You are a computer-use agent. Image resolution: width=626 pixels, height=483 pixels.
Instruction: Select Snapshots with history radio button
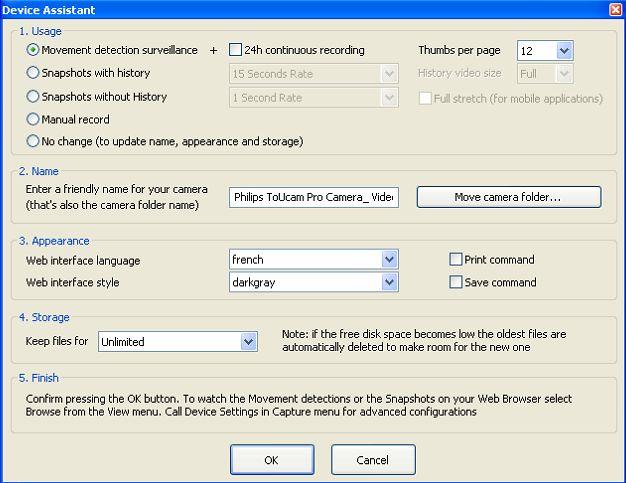click(34, 73)
